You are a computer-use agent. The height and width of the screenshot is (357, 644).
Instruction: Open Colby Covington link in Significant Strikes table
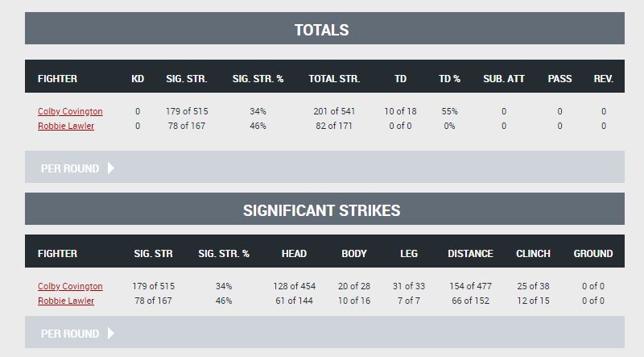click(70, 286)
